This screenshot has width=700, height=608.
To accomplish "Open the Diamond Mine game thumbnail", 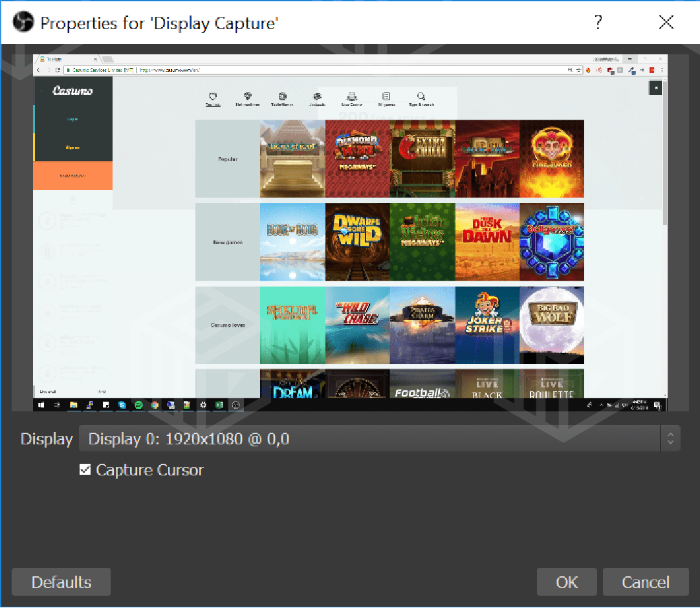I will click(x=358, y=158).
